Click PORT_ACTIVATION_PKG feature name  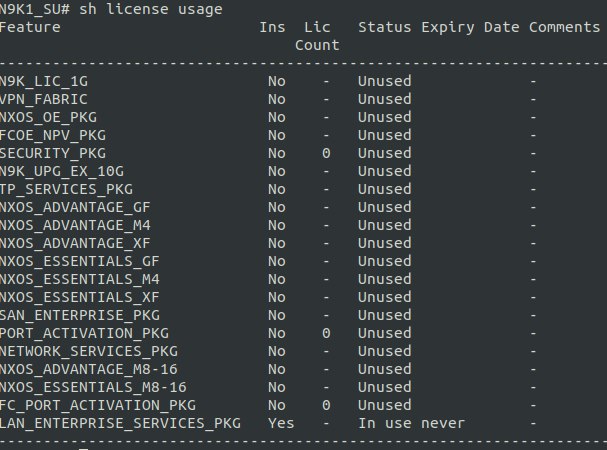coord(84,333)
